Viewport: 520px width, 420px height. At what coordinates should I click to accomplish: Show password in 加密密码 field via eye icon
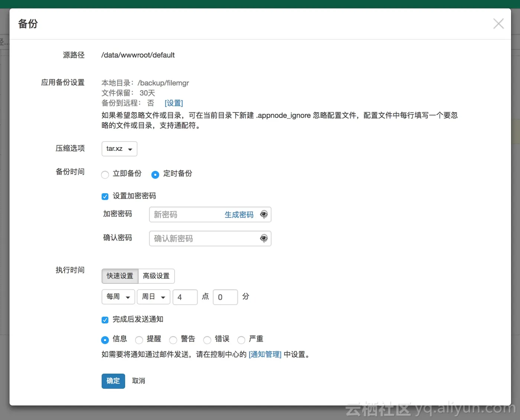[264, 214]
